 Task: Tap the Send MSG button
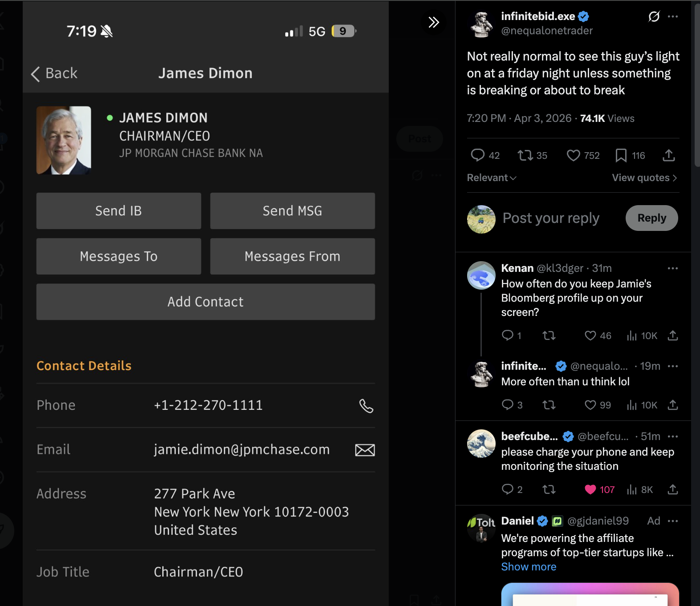pos(293,211)
